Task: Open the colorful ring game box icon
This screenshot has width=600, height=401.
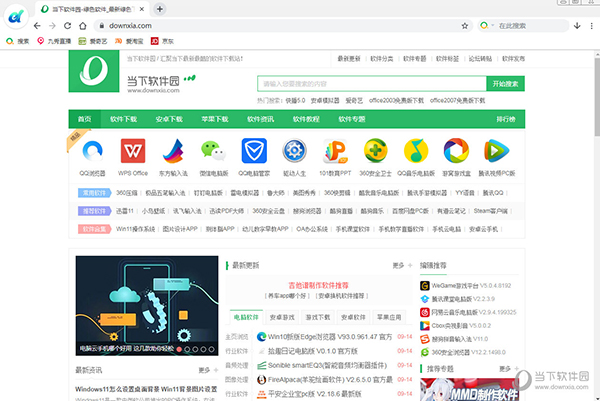Action: click(x=456, y=151)
